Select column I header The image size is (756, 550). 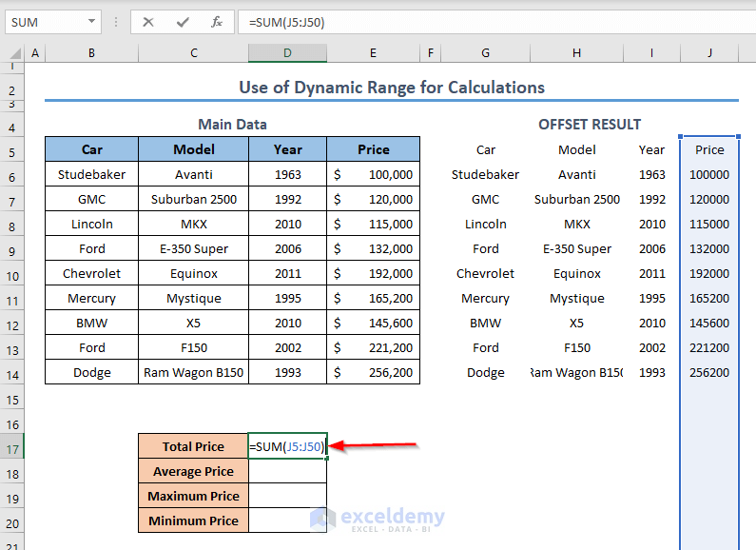pos(651,53)
